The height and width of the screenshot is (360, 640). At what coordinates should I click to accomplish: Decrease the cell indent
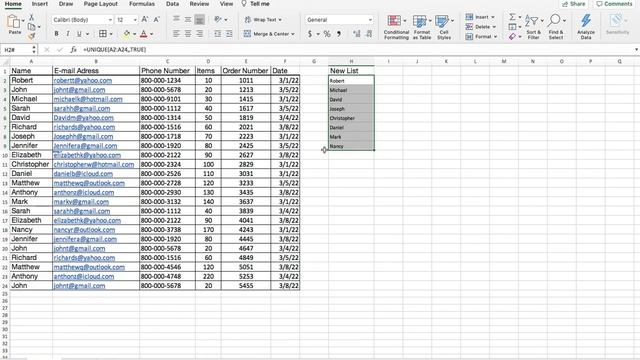click(x=218, y=34)
